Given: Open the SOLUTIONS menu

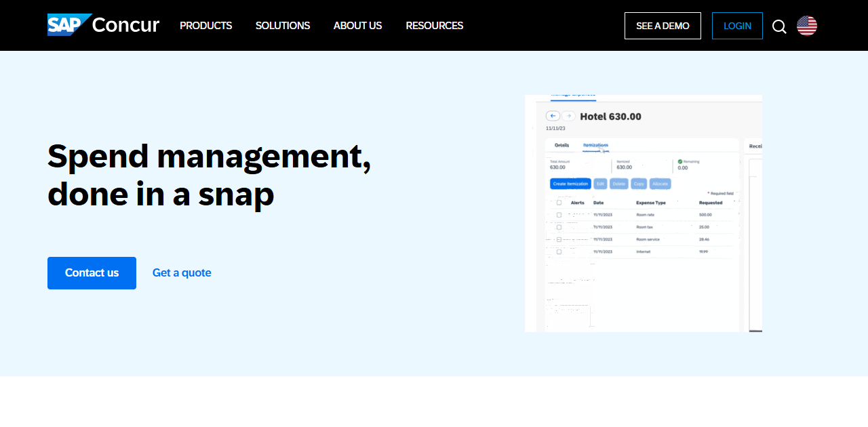Looking at the screenshot, I should (283, 26).
